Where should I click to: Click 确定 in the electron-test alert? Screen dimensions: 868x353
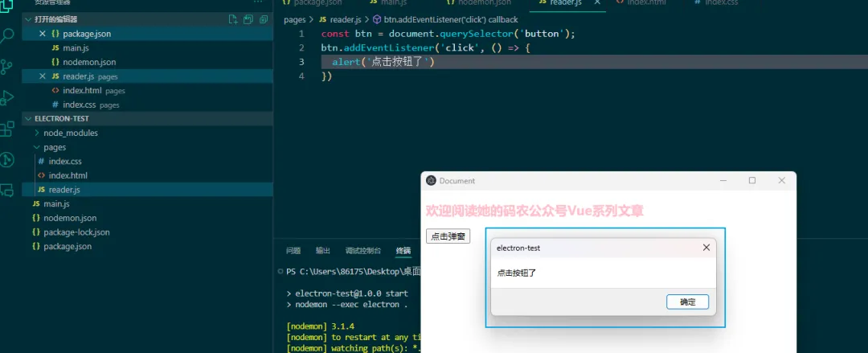[687, 302]
